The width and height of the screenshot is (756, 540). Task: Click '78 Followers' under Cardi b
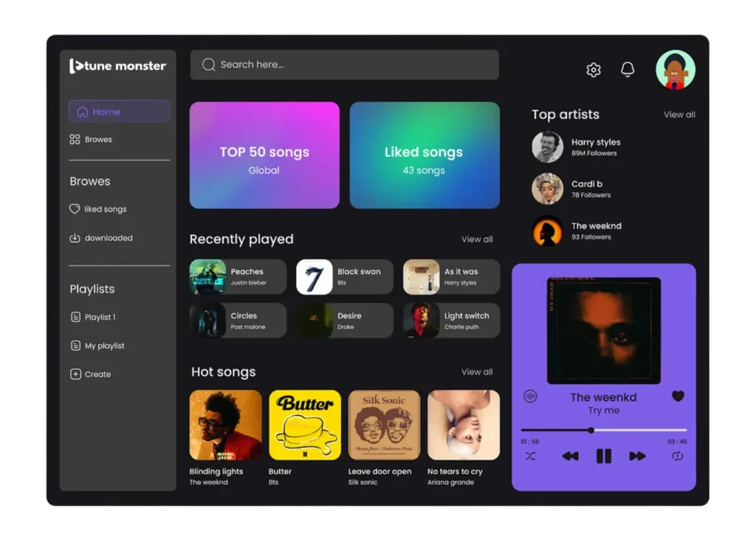click(591, 196)
